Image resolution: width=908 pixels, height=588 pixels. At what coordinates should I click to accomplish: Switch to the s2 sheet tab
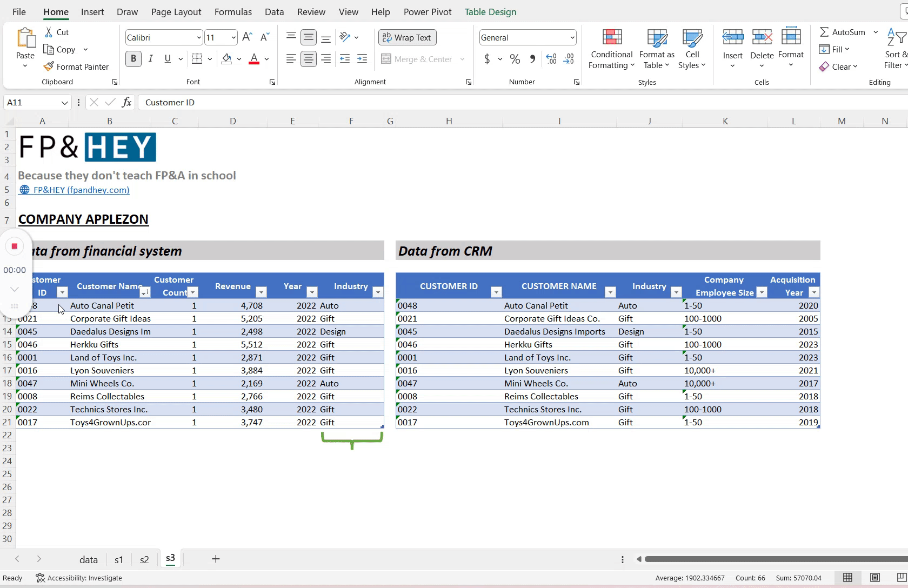144,559
